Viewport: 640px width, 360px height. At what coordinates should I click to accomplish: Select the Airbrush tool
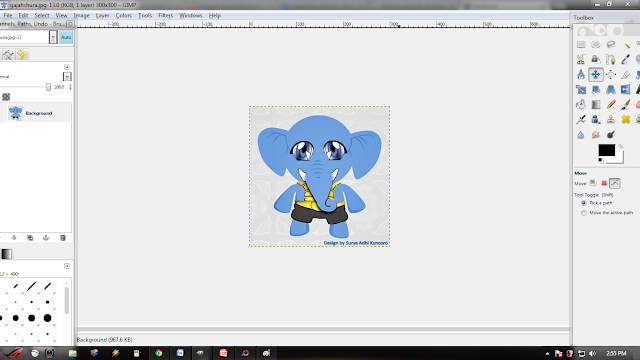[x=581, y=120]
